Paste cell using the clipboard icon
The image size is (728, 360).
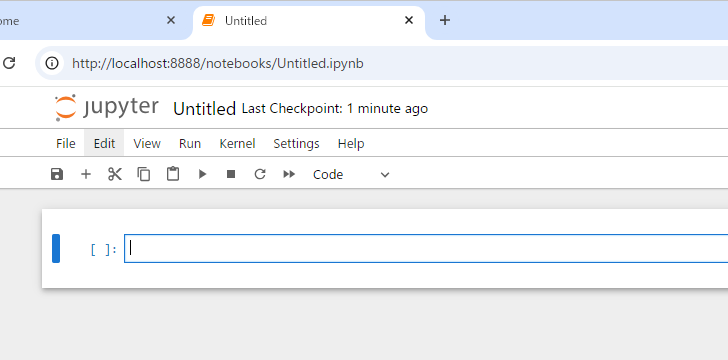pyautogui.click(x=173, y=174)
